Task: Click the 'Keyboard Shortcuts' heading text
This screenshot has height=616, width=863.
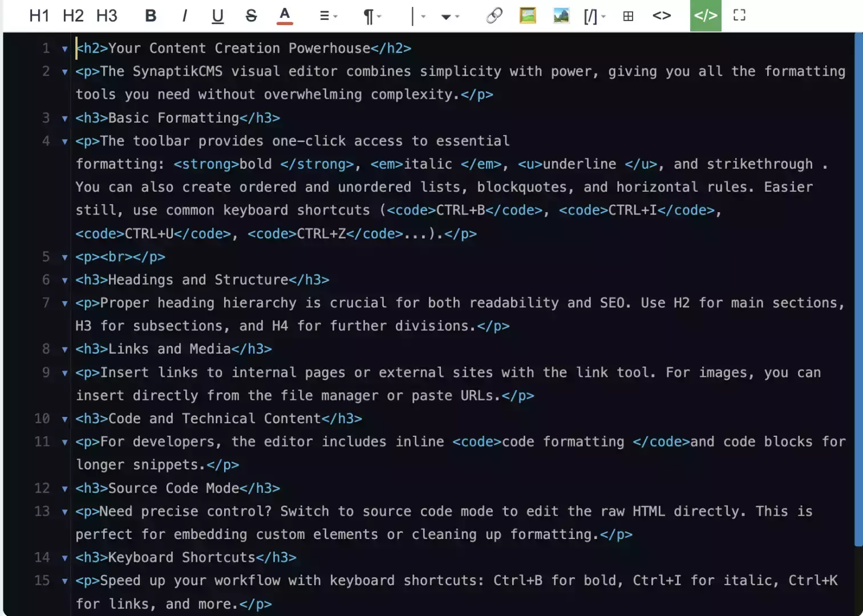Action: click(182, 557)
